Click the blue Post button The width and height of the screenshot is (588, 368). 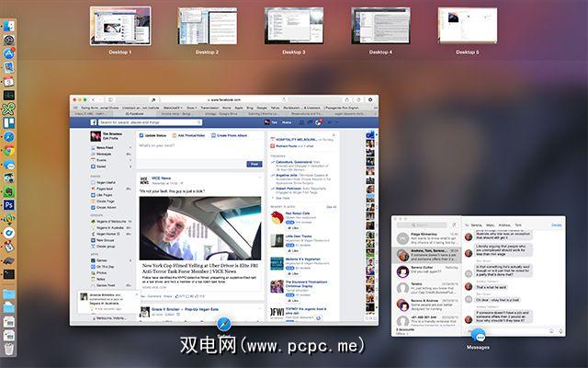[254, 164]
